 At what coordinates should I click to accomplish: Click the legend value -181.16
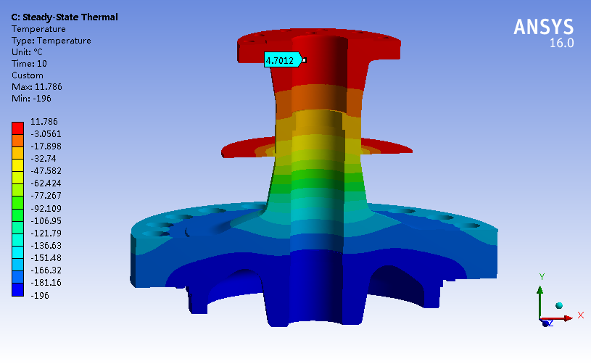(46, 283)
